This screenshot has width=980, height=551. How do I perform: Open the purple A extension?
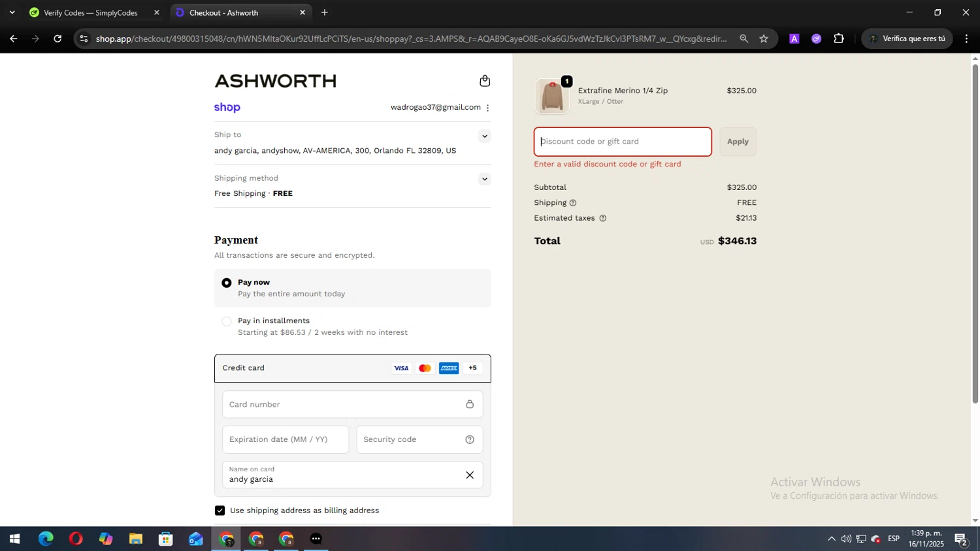794,39
